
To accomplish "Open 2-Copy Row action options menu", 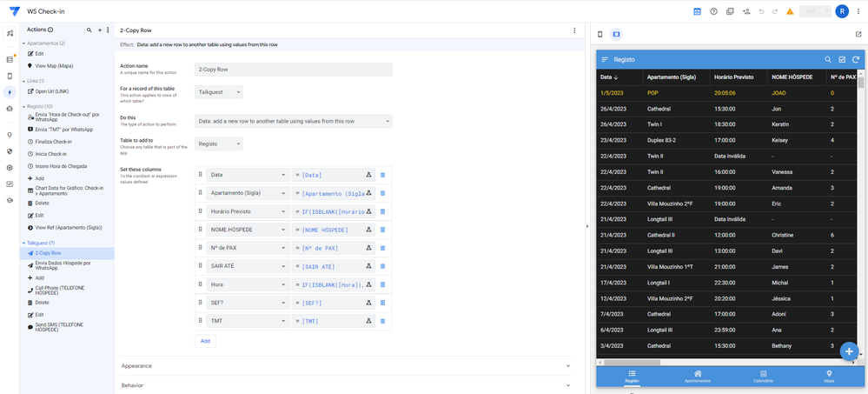I will point(574,30).
